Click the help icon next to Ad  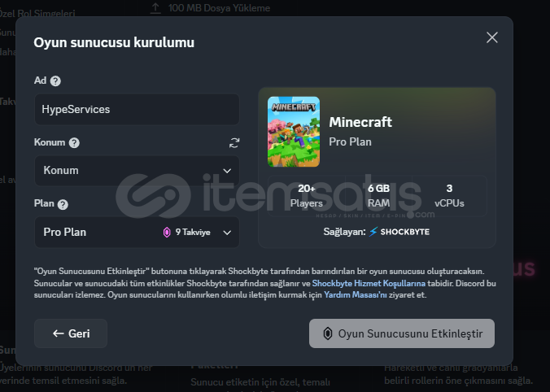click(55, 81)
